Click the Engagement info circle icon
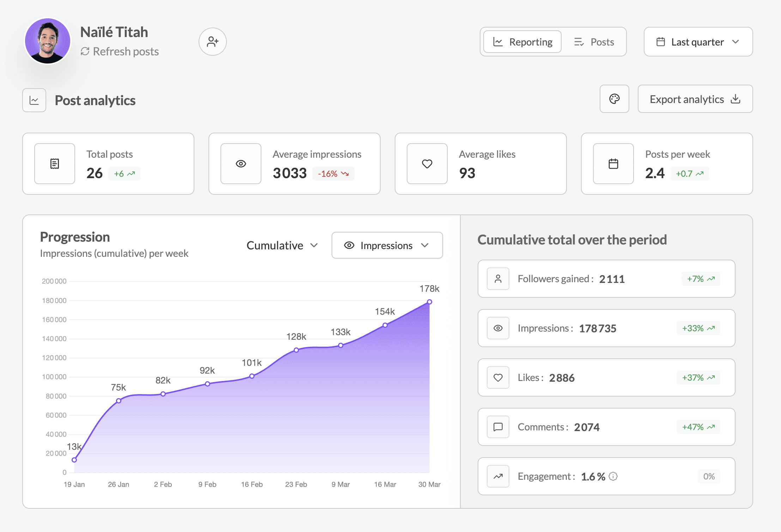781x532 pixels. [613, 476]
